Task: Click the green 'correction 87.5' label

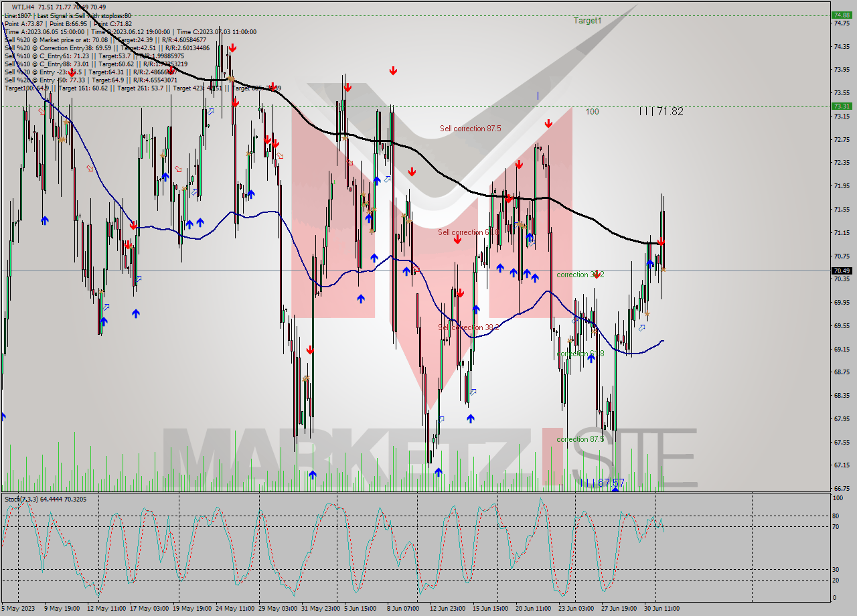Action: click(580, 439)
